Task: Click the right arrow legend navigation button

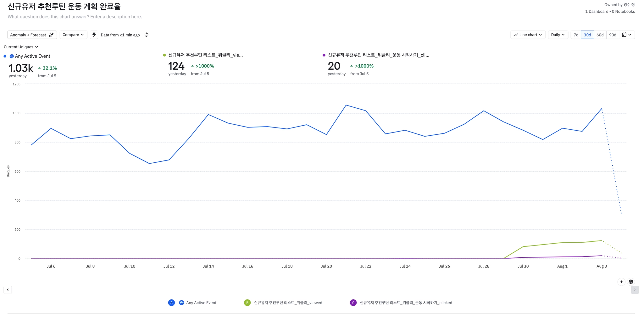Action: [635, 290]
